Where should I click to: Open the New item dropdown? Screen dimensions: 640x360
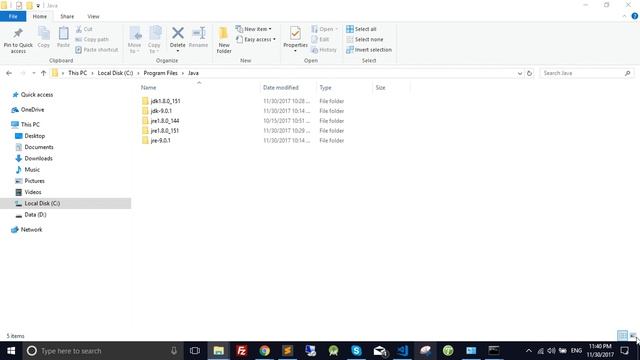253,29
